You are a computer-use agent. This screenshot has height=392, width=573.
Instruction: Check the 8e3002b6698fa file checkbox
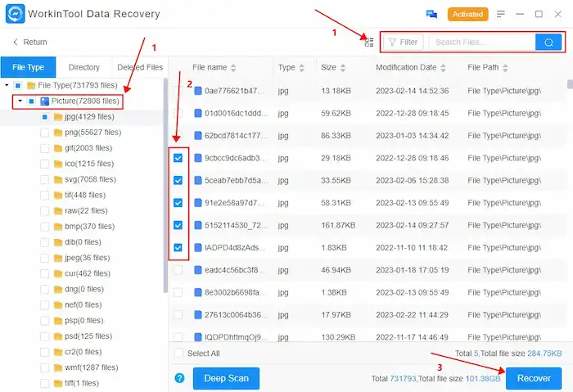(178, 292)
